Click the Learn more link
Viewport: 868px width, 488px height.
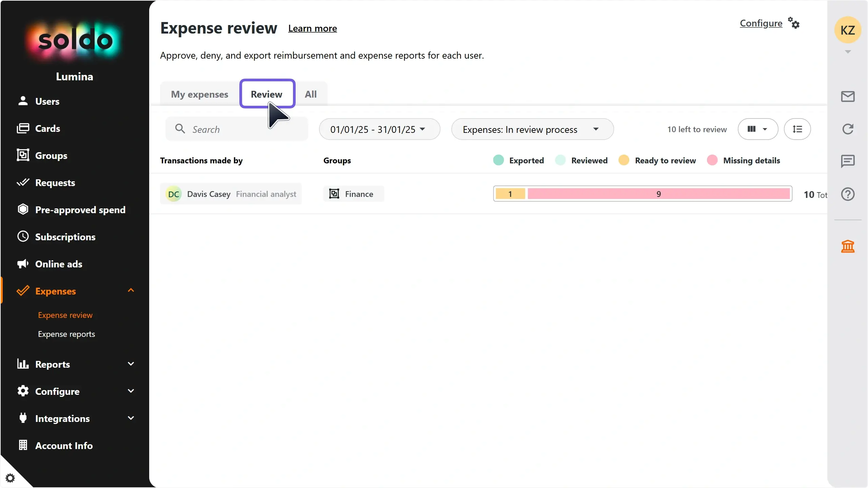(312, 28)
